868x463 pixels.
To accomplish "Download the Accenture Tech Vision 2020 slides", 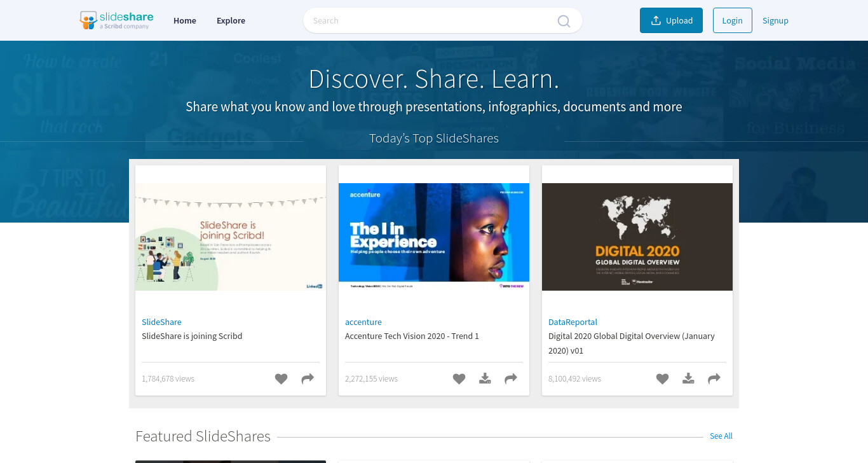I will pyautogui.click(x=485, y=379).
